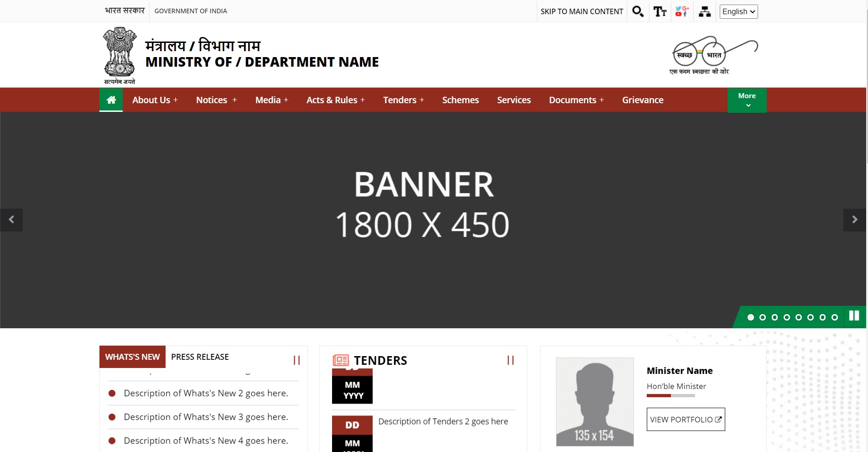868x452 pixels.
Task: Pause the banner slideshow
Action: 854,316
